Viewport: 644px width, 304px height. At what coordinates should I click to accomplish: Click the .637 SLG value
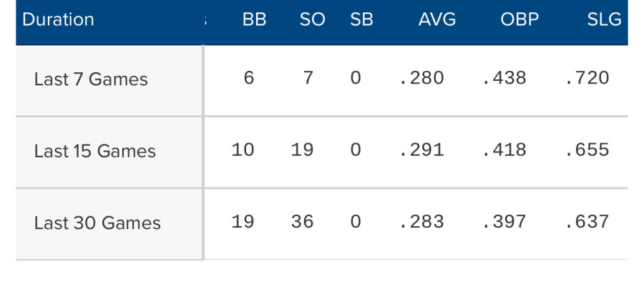[x=587, y=222]
